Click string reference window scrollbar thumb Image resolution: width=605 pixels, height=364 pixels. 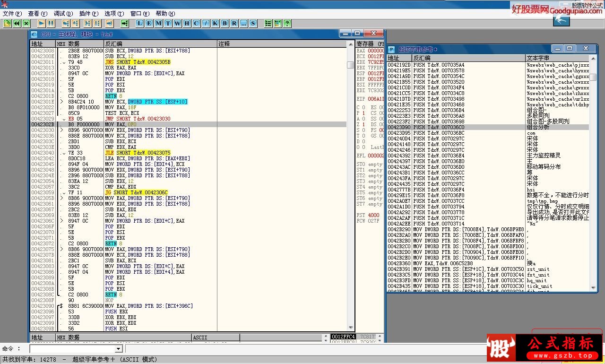pos(593,77)
